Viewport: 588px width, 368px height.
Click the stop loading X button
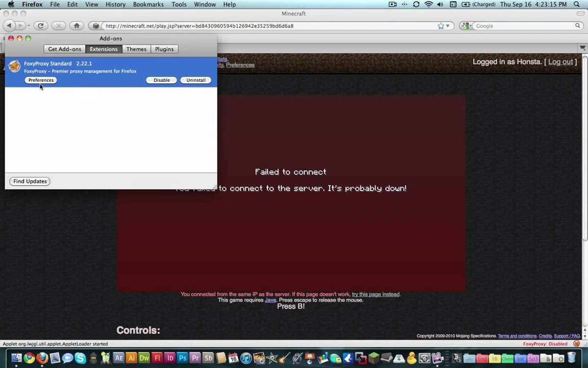click(x=59, y=26)
